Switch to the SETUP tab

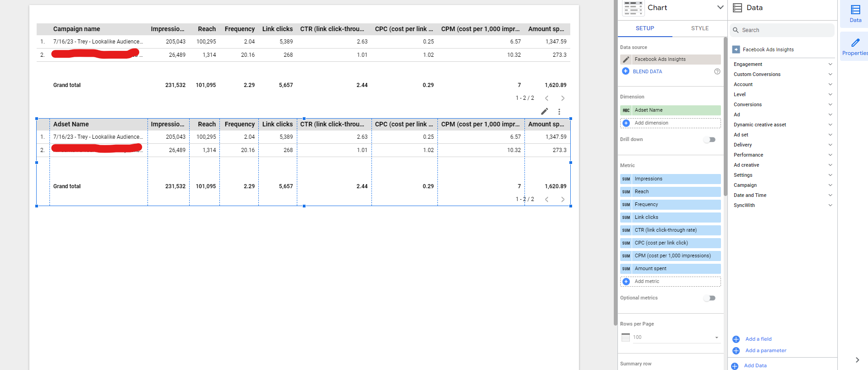[x=644, y=28]
